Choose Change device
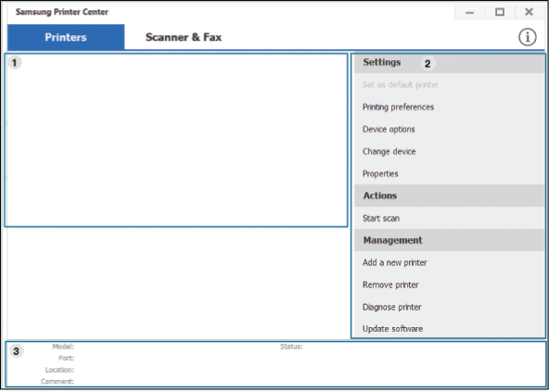 tap(389, 152)
